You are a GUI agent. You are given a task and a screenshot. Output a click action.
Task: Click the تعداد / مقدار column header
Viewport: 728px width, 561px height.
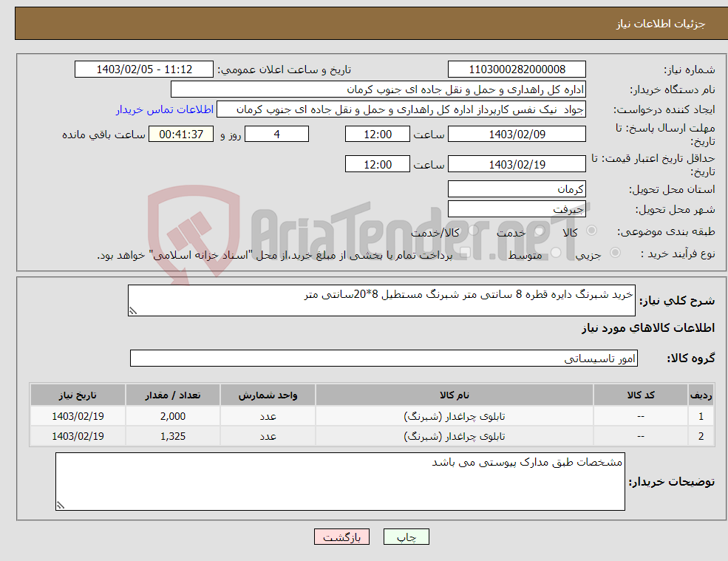(173, 395)
